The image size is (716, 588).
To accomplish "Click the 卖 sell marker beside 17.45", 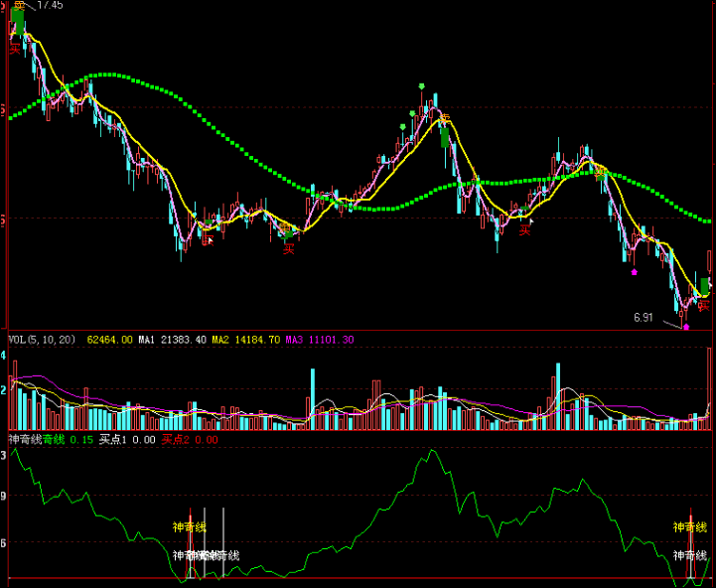I will 18,6.
